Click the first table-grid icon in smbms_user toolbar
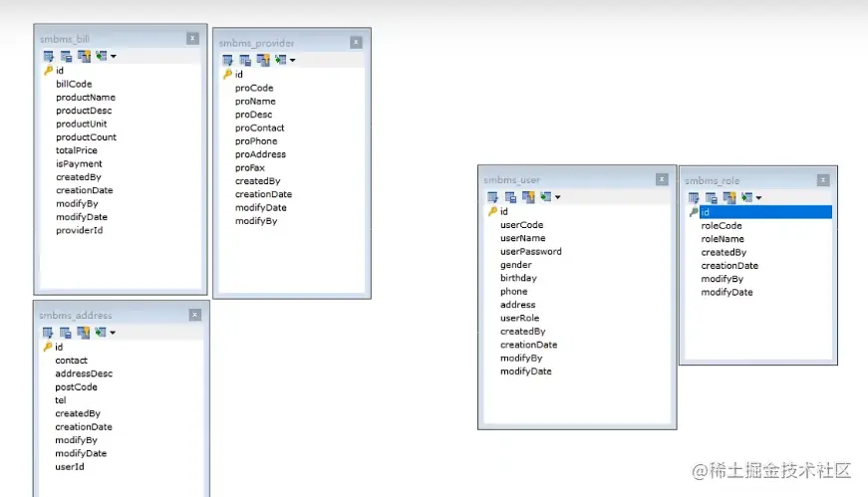The width and height of the screenshot is (868, 497). pos(492,196)
